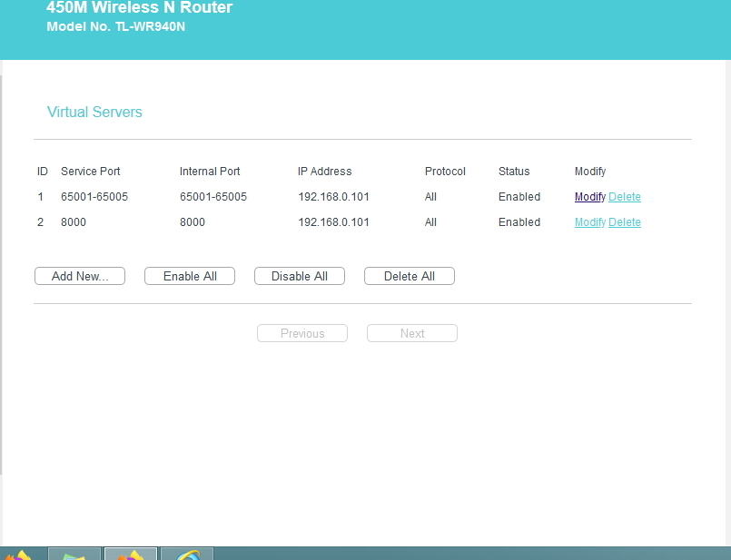Select the highlighted active taskbar app
The image size is (731, 560).
pos(131,554)
